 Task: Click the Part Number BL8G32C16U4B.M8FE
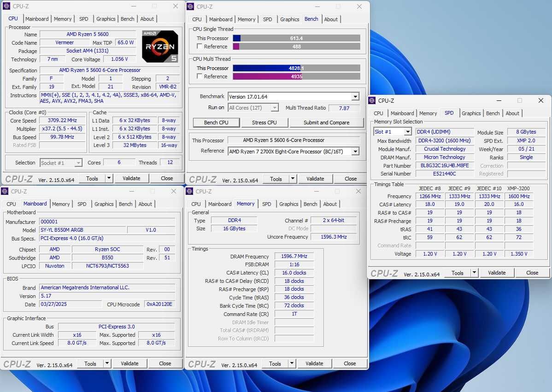tap(445, 165)
